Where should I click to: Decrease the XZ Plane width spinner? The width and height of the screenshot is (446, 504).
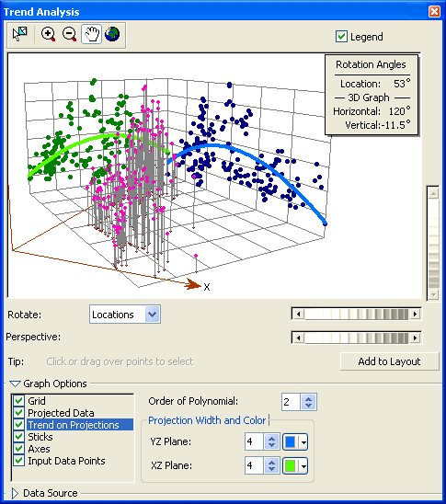[271, 470]
